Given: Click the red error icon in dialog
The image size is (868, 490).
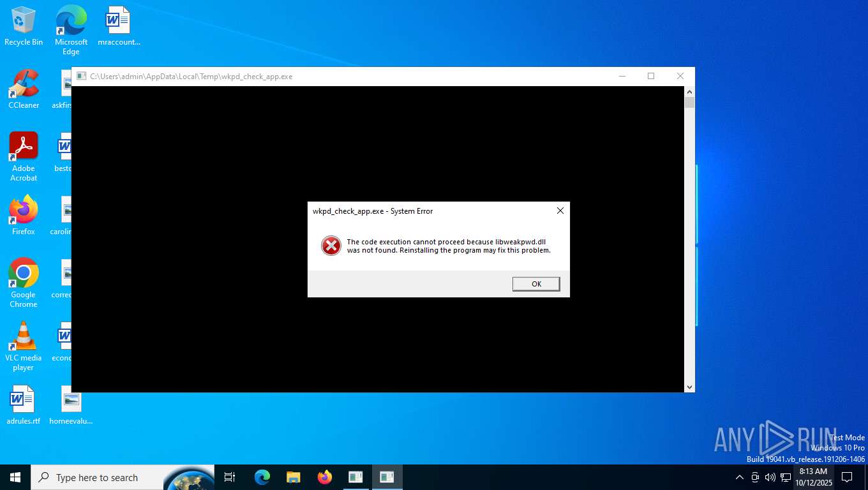Looking at the screenshot, I should 331,246.
